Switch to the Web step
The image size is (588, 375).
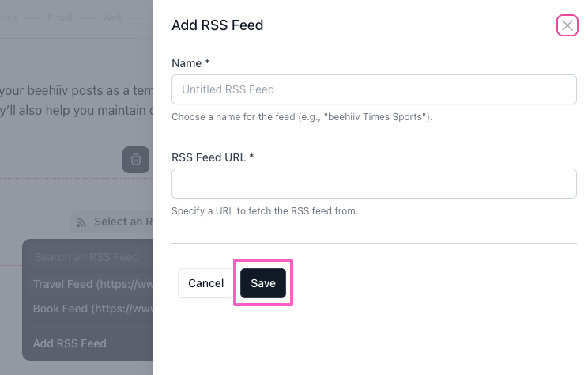112,17
